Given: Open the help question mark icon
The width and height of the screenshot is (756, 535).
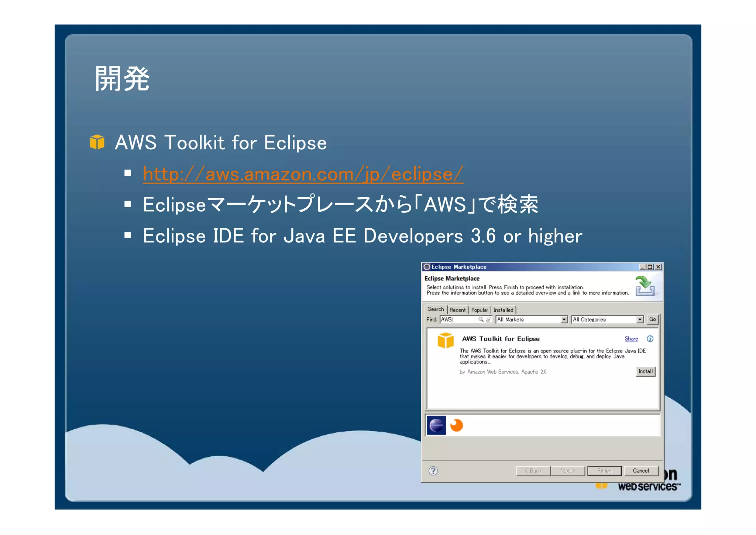Looking at the screenshot, I should tap(433, 470).
